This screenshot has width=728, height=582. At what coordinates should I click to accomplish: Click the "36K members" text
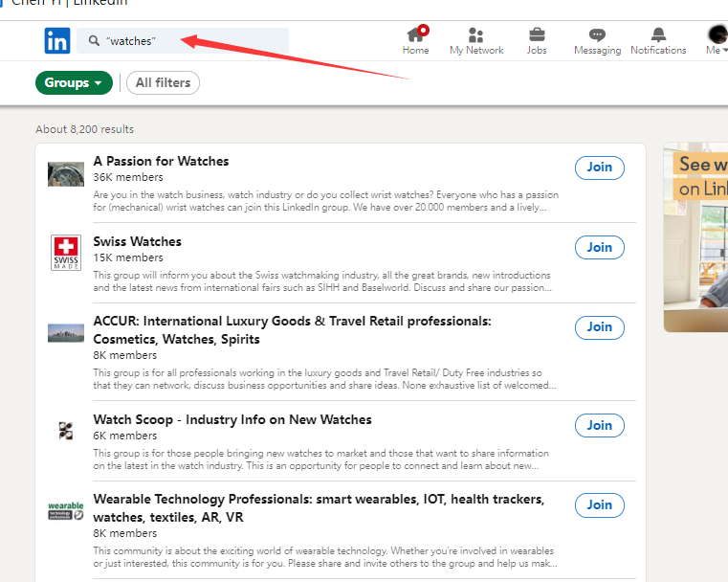(x=128, y=177)
